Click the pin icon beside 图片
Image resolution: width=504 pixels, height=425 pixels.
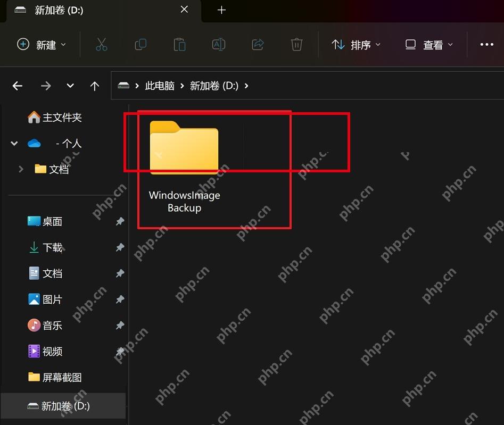tap(120, 299)
